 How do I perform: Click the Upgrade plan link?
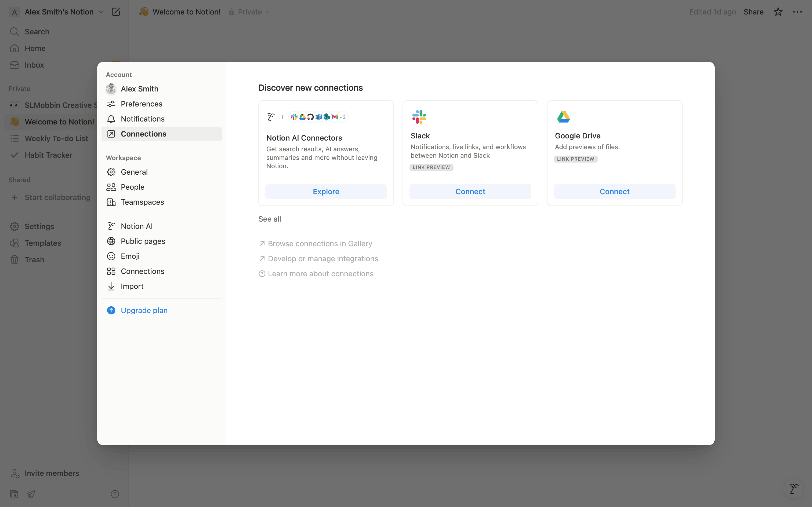pos(144,310)
